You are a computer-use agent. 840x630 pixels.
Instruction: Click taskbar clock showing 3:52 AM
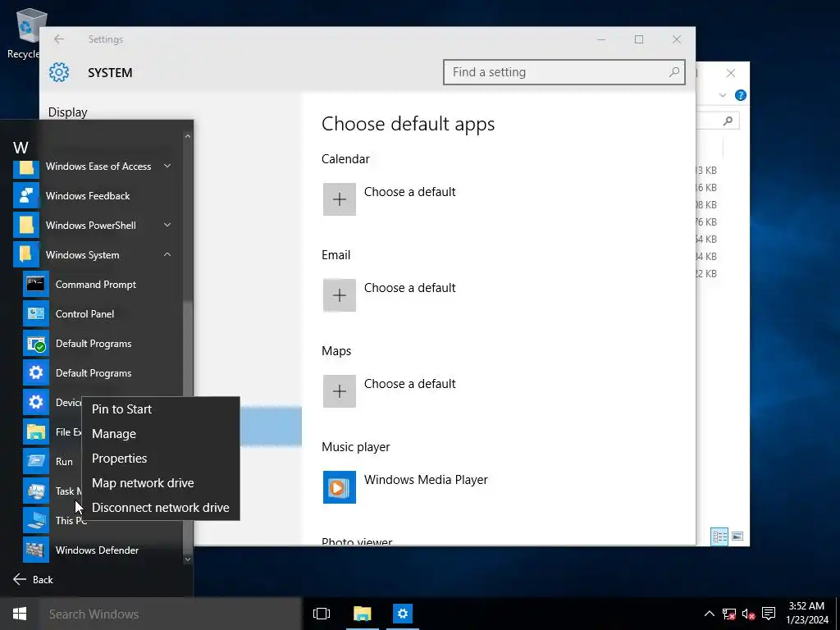(x=807, y=614)
